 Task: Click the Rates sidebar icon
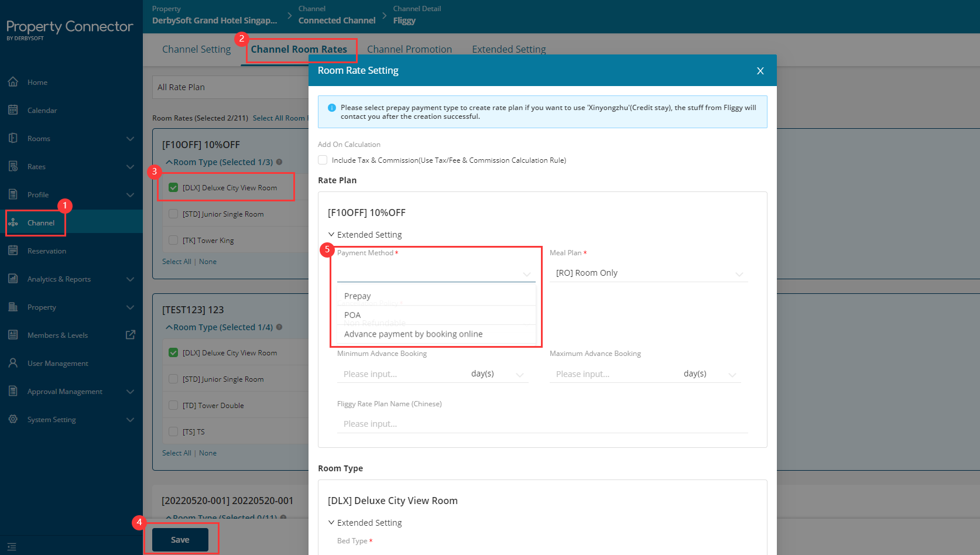point(13,166)
